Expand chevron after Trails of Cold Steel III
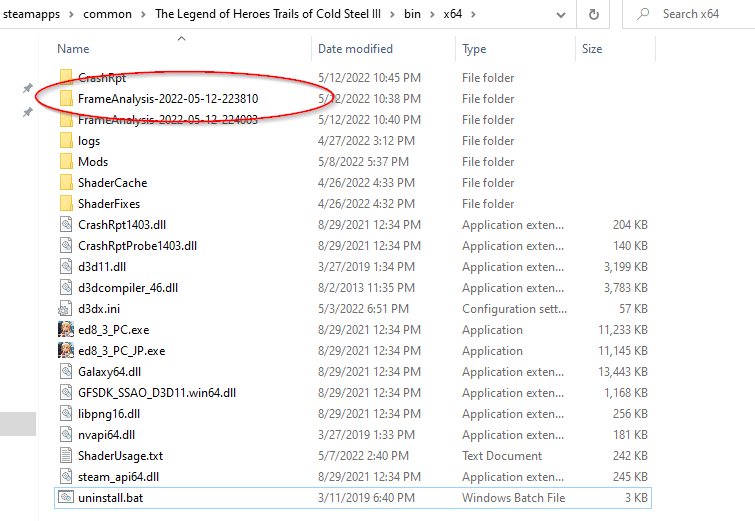 tap(392, 14)
